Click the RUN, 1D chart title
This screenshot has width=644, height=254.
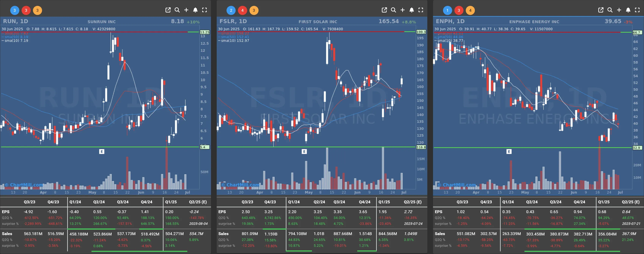[x=16, y=21]
